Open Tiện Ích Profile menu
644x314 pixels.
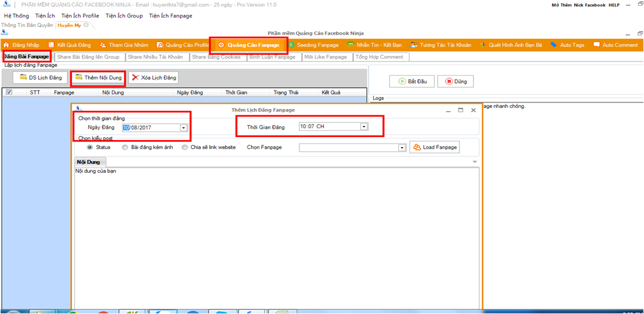tap(80, 16)
